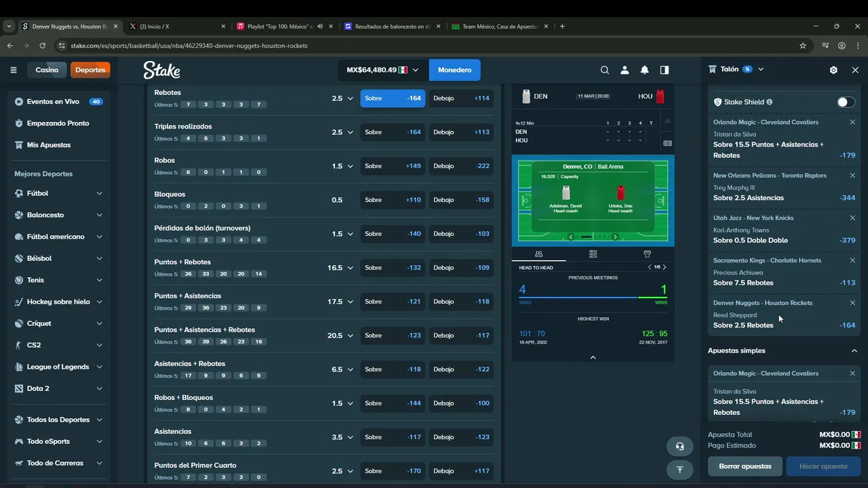Show next arena info slide
This screenshot has height=488, width=868.
[615, 237]
